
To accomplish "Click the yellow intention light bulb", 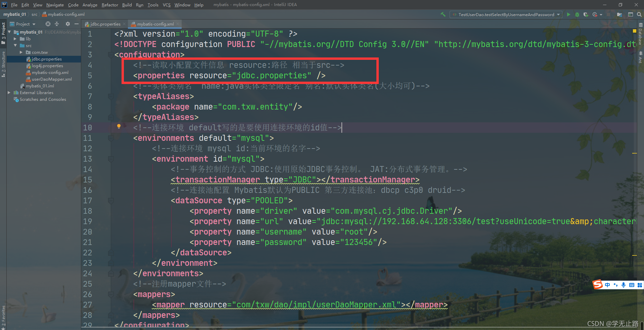I will (x=119, y=127).
